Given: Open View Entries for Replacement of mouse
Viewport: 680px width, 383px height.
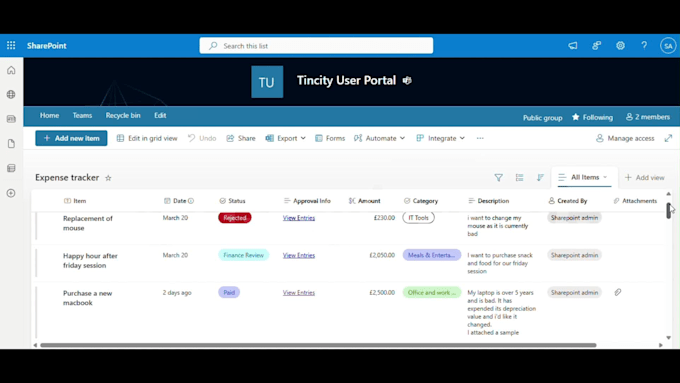Looking at the screenshot, I should (x=299, y=218).
